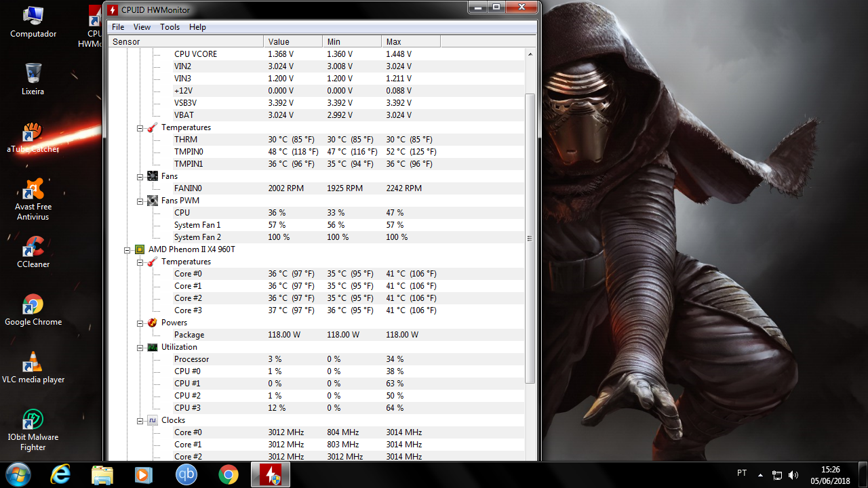Click the AMD Phenom II X4 960T chip icon
The height and width of the screenshot is (488, 868).
click(140, 249)
